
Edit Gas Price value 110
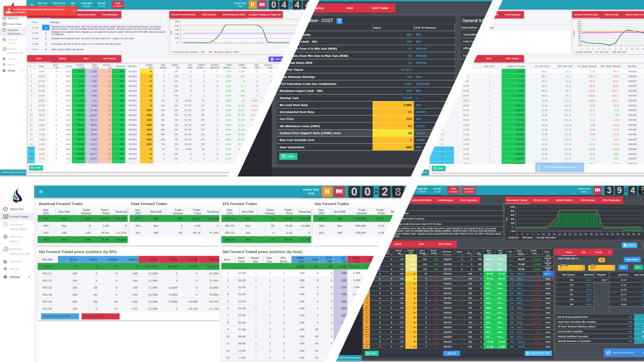coord(393,119)
